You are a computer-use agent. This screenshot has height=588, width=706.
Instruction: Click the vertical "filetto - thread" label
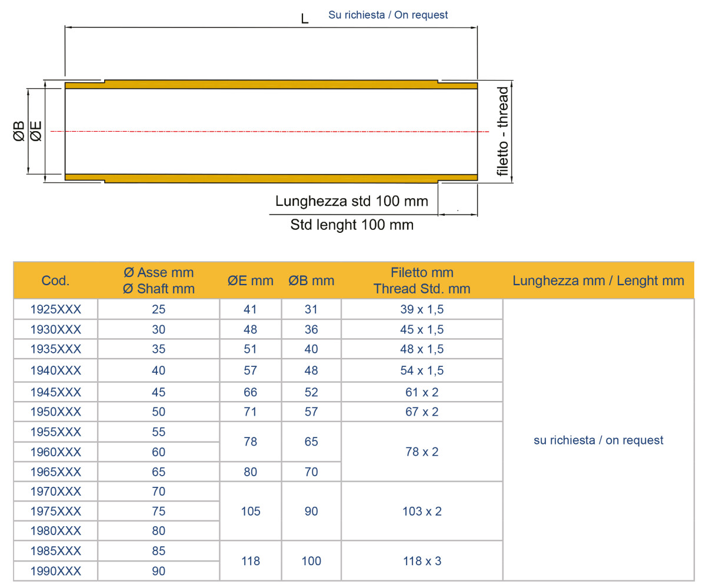tap(502, 131)
